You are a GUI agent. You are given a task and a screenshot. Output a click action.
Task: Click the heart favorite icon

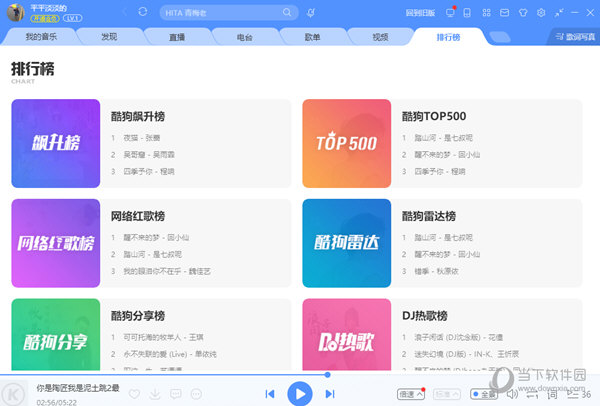[x=134, y=393]
